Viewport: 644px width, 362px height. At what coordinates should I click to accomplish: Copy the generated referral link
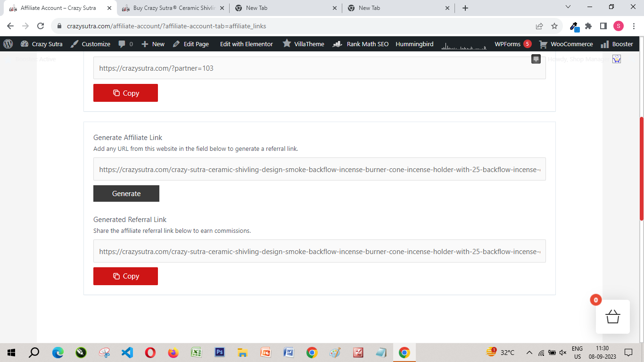(x=125, y=276)
